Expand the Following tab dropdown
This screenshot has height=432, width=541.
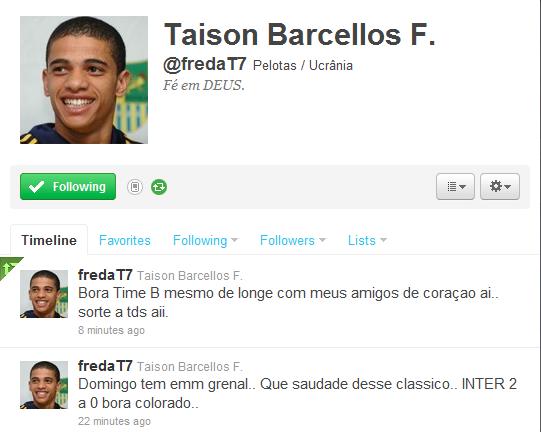click(205, 240)
